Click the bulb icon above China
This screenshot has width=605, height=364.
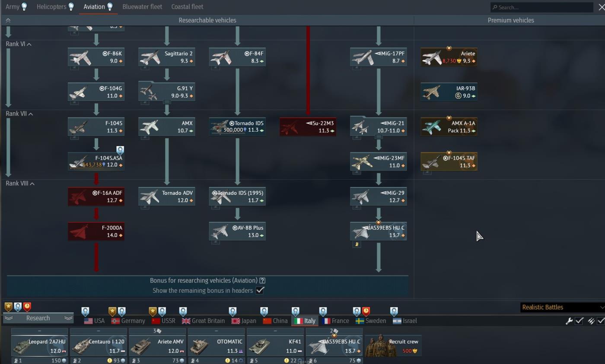click(264, 311)
